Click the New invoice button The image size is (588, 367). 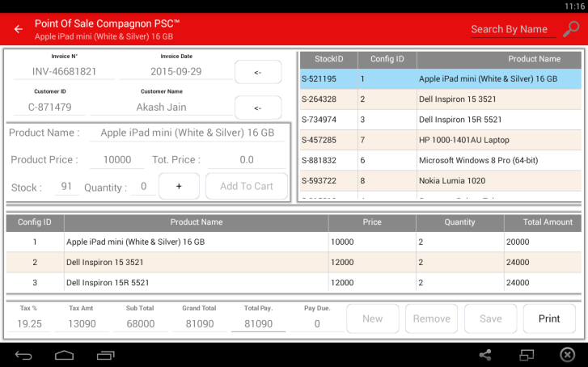pos(372,318)
